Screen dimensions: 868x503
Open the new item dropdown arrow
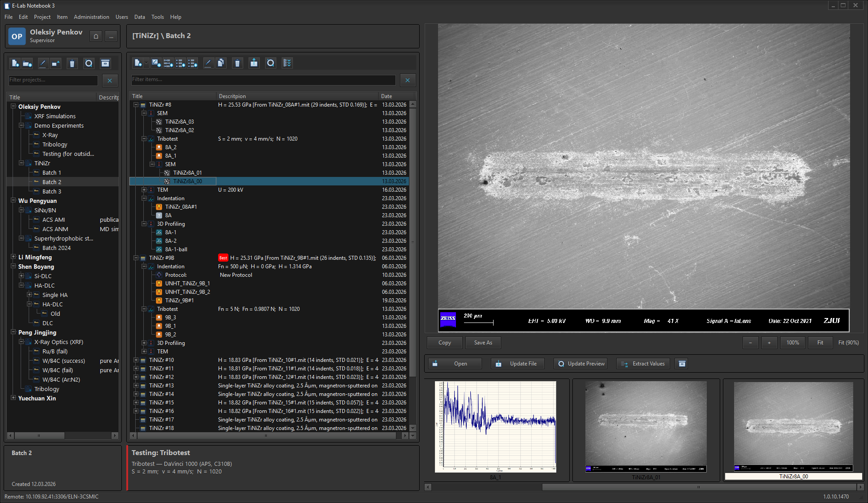(146, 63)
